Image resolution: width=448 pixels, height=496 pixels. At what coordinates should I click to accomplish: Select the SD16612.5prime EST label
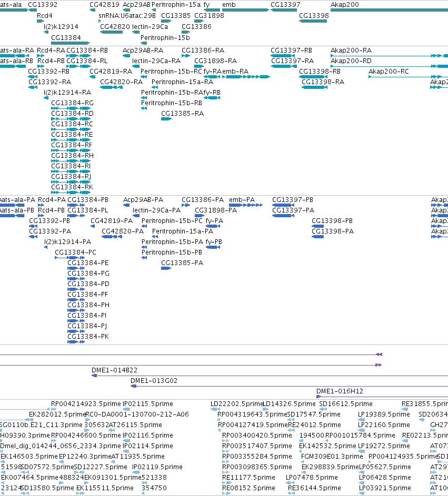pos(346,404)
